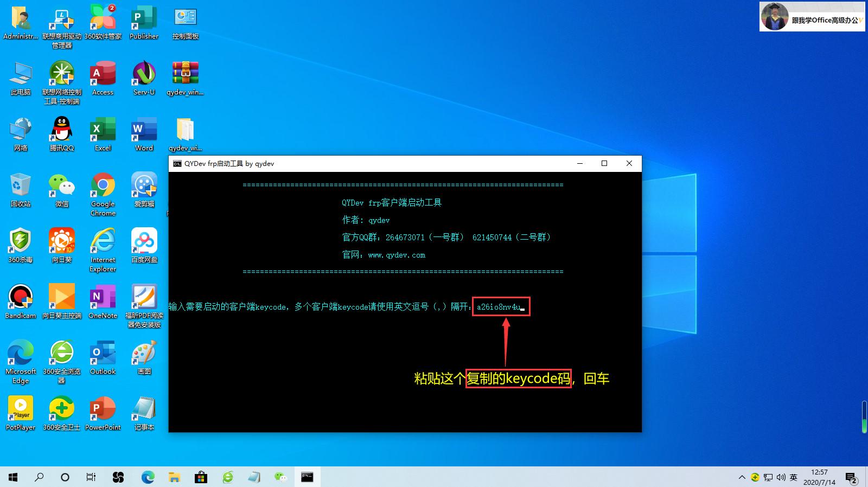Open Notepad (记事本) desktop icon
This screenshot has width=868, height=487.
pos(144,414)
